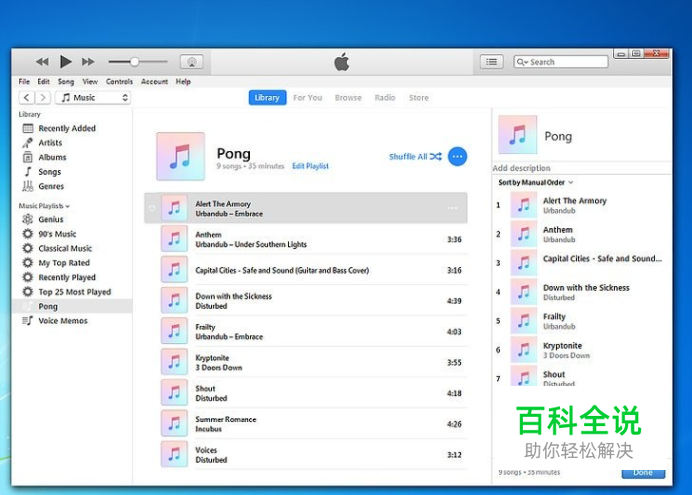The image size is (692, 495).
Task: Open the Song menu
Action: (x=66, y=82)
